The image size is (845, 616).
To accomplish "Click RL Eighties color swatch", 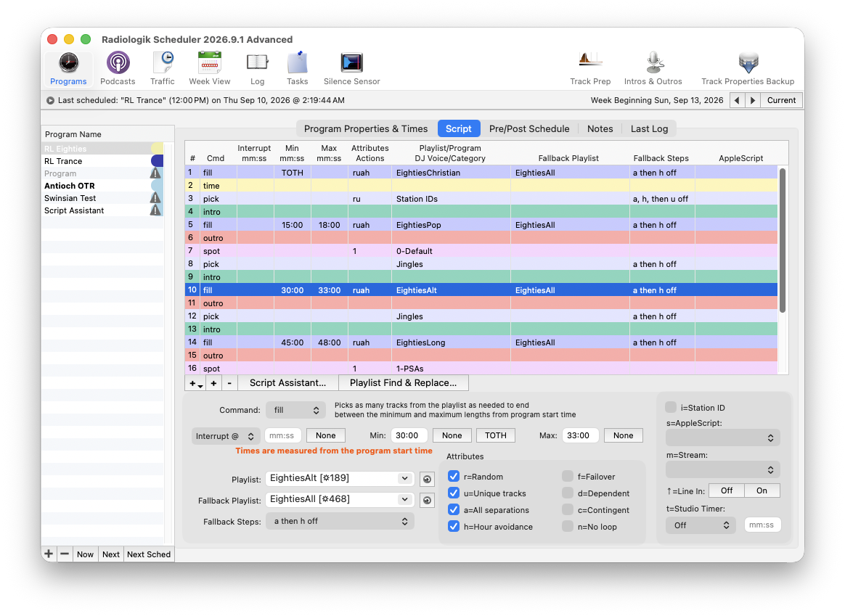I will [157, 149].
